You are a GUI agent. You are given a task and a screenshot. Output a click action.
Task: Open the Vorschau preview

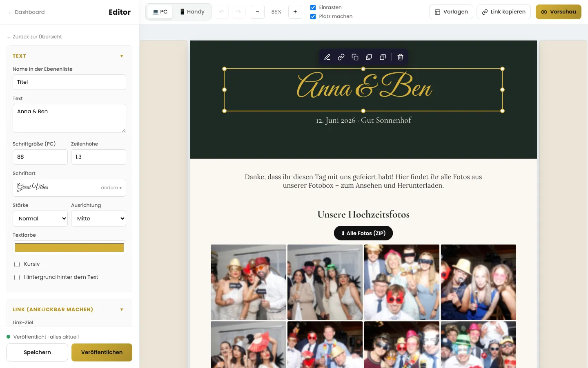pos(559,12)
